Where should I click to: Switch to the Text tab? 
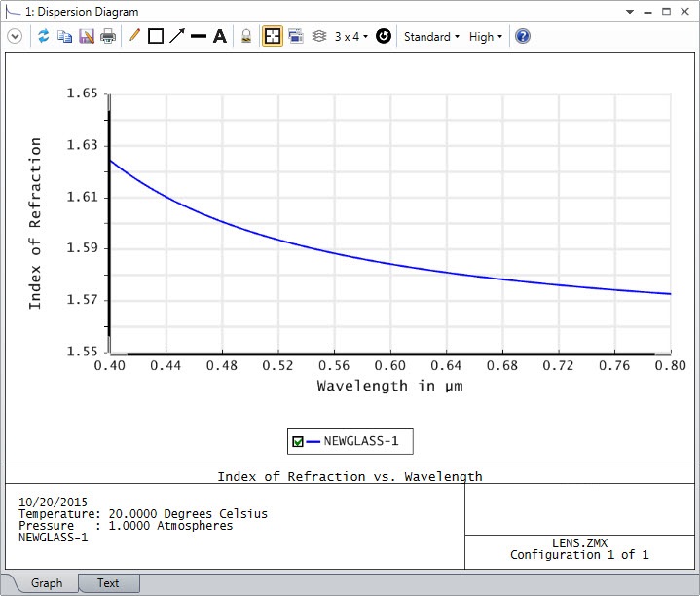coord(108,583)
